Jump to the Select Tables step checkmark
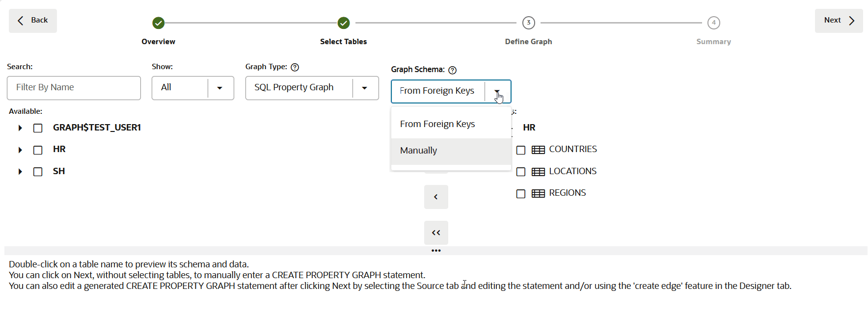Screen dimensions: 868x312 [344, 23]
